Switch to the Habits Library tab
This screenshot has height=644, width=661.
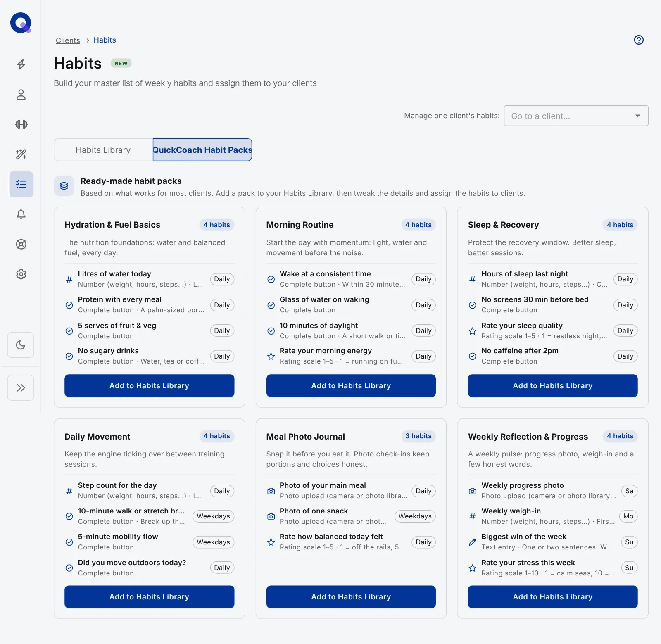(x=103, y=150)
